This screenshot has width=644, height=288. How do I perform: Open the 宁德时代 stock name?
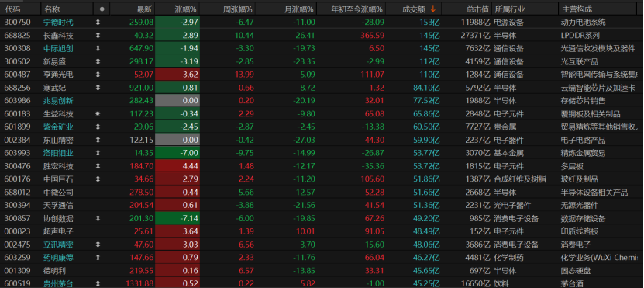(x=58, y=23)
